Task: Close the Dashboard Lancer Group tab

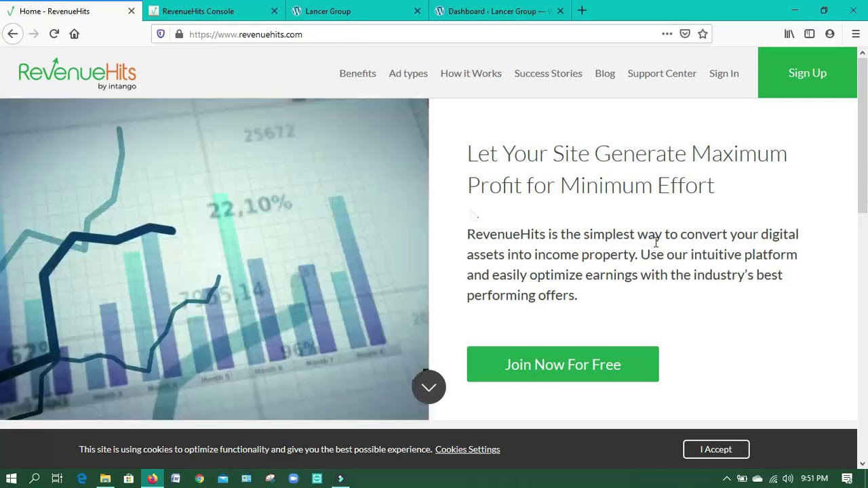Action: pos(561,11)
